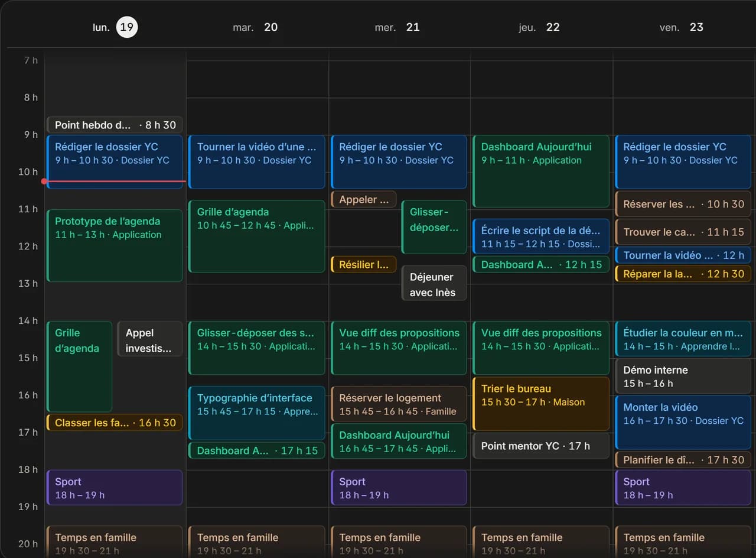Open Monter la vidéo event
Screen dimensions: 756x558
pyautogui.click(x=683, y=423)
